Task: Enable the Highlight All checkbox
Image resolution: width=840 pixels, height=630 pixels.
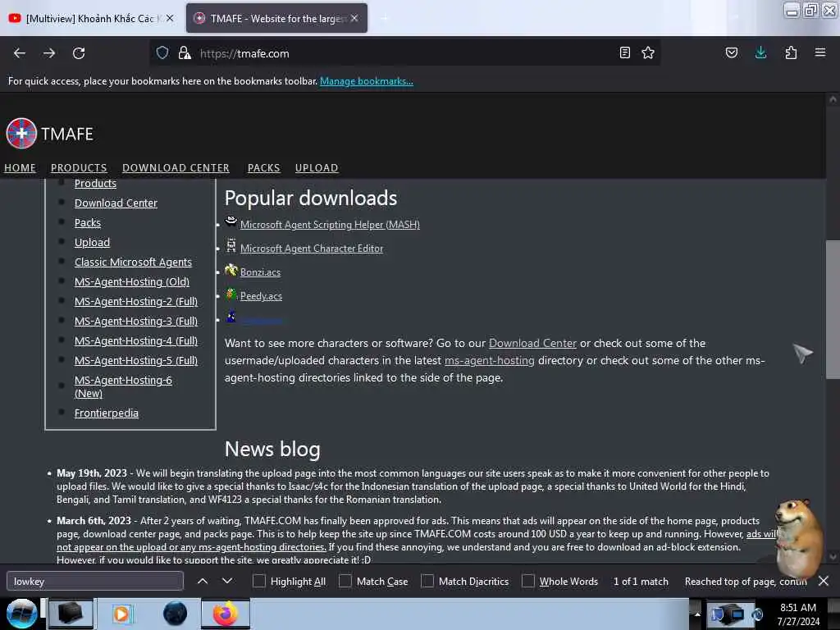Action: [258, 581]
